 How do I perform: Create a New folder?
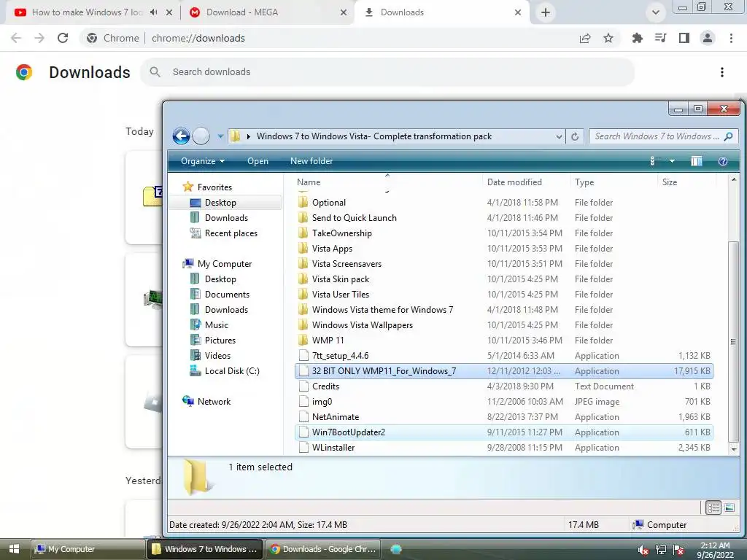pos(311,161)
